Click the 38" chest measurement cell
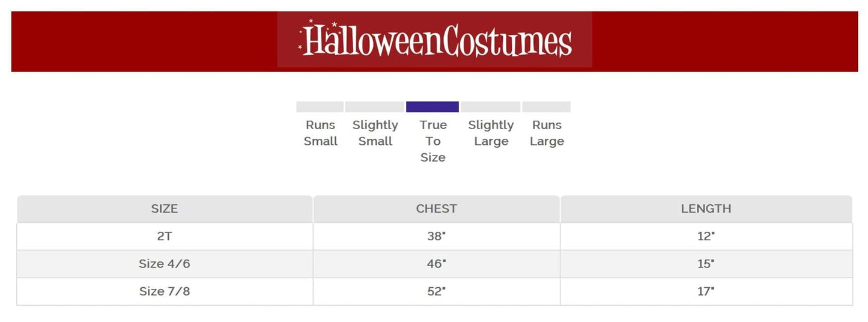Viewport: 868px width, 322px height. pyautogui.click(x=437, y=237)
